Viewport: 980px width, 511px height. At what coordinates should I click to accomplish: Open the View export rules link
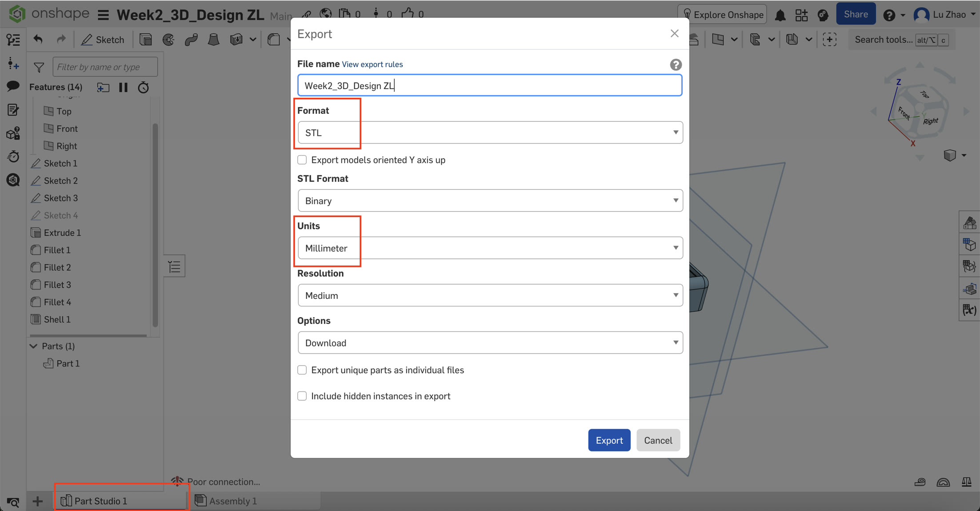click(372, 64)
